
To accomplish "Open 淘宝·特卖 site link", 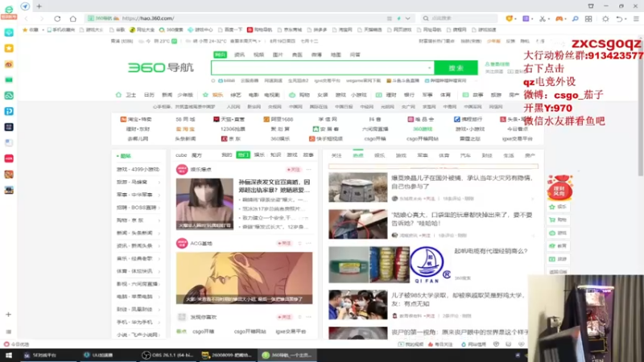I will pos(136,119).
